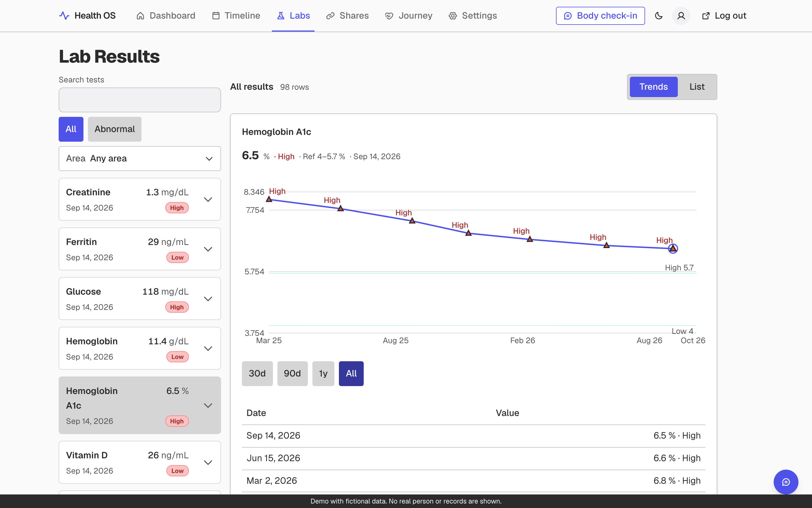Screen dimensions: 812x508
Task: Open the floating chat bubble button
Action: coord(786,482)
